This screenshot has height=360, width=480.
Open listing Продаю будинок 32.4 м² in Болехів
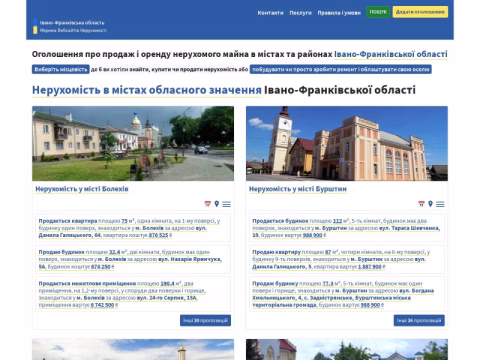tap(133, 259)
